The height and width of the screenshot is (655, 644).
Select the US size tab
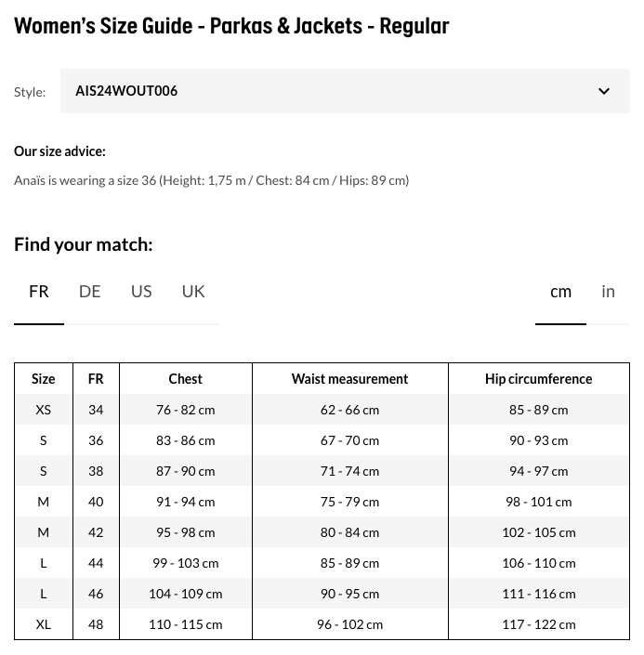141,292
